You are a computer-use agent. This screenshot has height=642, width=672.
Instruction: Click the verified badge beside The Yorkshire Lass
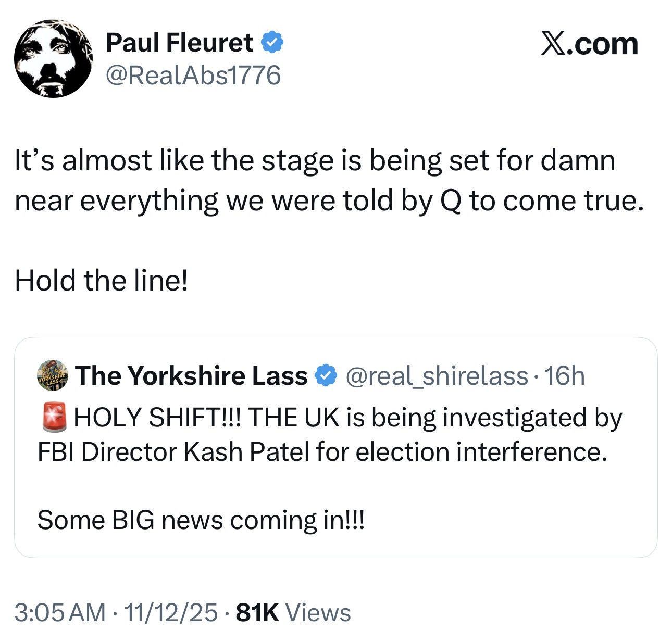click(327, 375)
